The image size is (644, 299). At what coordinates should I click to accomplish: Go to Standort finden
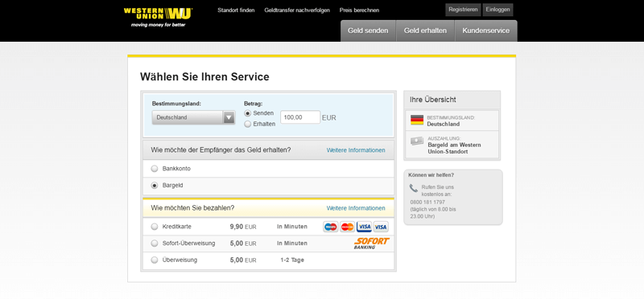[x=236, y=10]
